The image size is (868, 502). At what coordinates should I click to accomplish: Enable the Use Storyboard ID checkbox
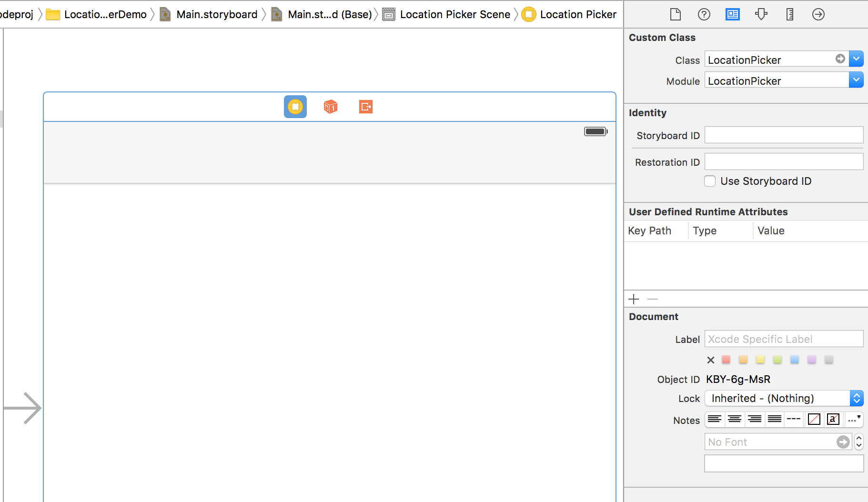coord(710,181)
